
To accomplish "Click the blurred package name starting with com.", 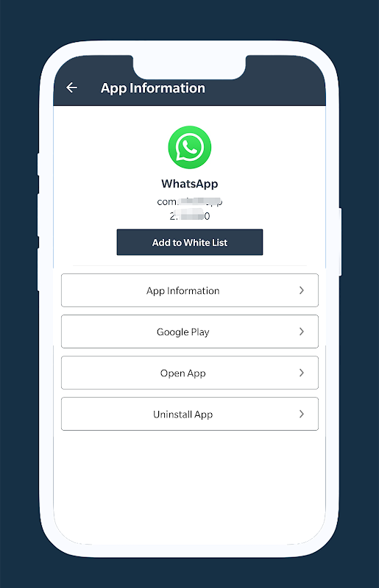I will click(190, 201).
